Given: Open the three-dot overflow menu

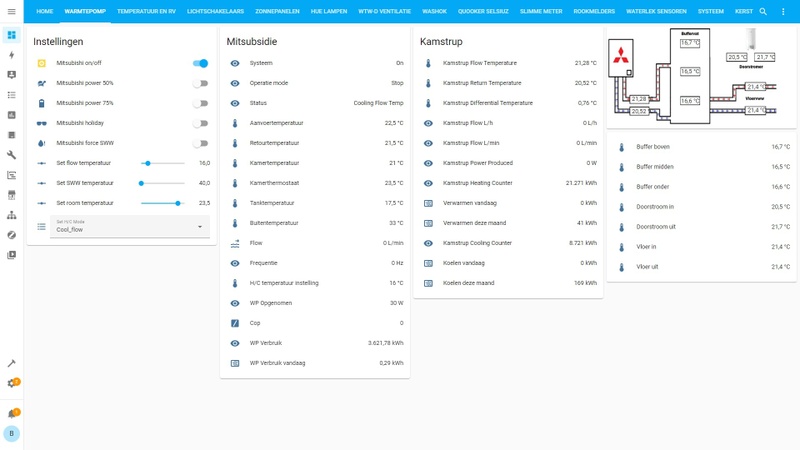Looking at the screenshot, I should point(783,11).
